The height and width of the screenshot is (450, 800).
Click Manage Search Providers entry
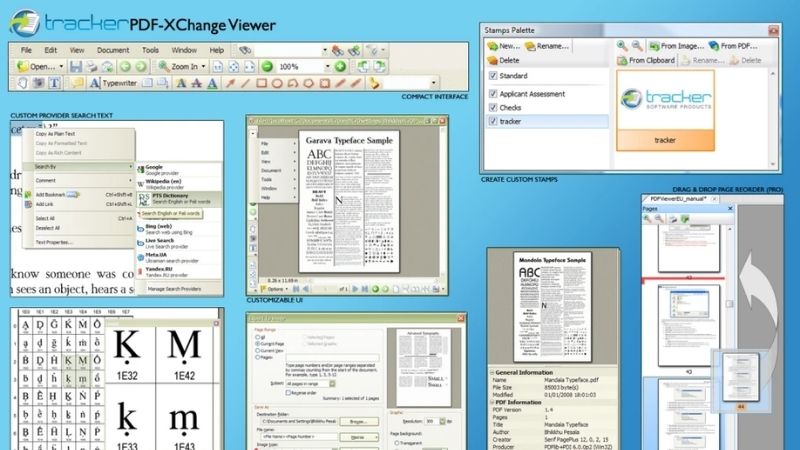pos(174,289)
